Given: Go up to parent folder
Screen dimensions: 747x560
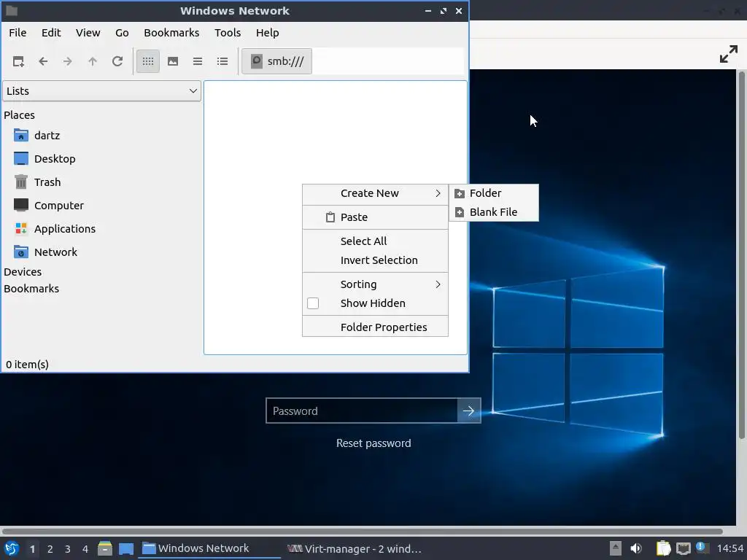Looking at the screenshot, I should point(93,61).
